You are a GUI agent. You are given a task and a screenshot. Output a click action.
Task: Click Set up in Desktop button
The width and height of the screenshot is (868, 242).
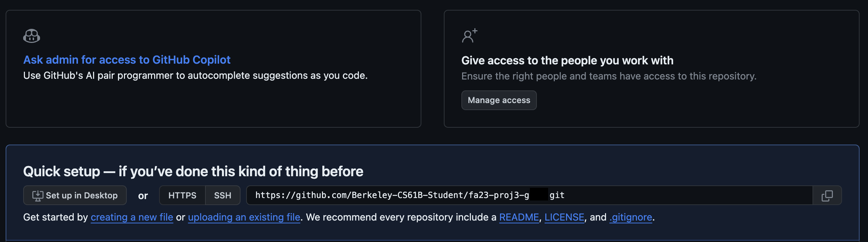(75, 196)
